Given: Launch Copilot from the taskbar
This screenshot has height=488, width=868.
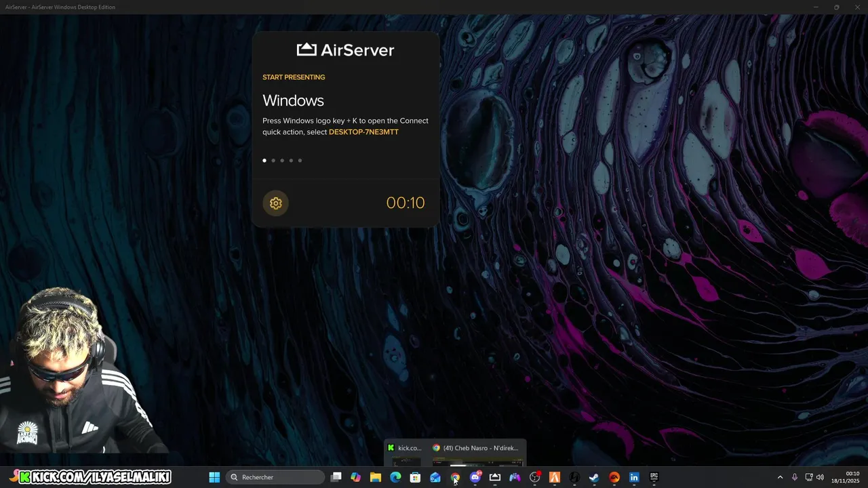Looking at the screenshot, I should coord(355,477).
